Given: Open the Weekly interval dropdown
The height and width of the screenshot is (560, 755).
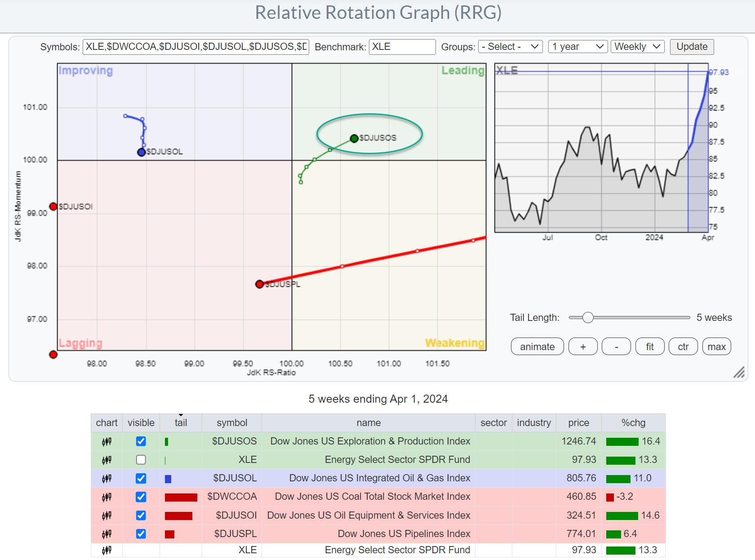Looking at the screenshot, I should point(637,47).
